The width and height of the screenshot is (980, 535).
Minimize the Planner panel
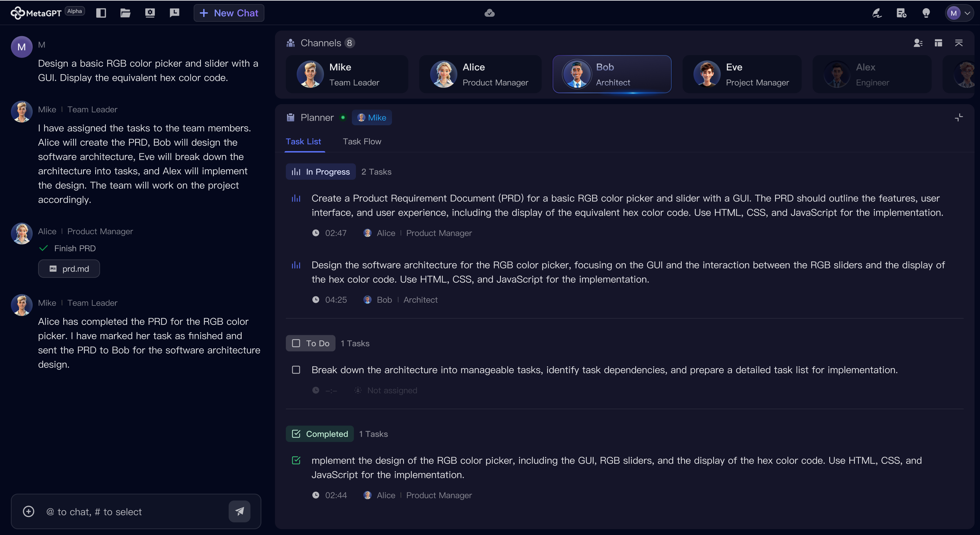(x=959, y=118)
